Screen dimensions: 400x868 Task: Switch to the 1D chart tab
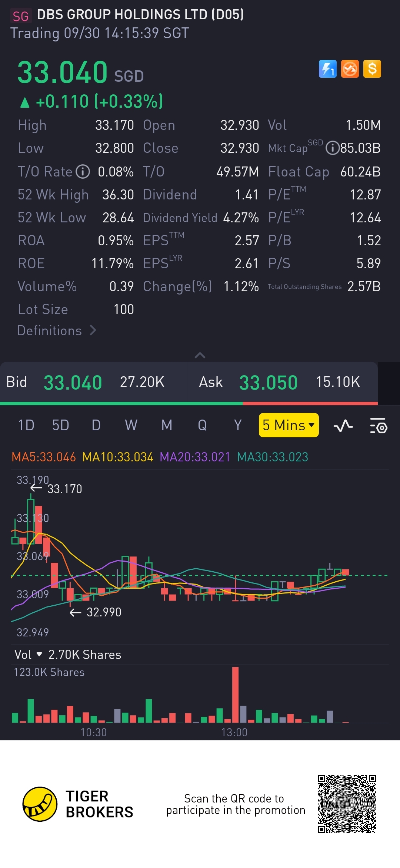26,425
